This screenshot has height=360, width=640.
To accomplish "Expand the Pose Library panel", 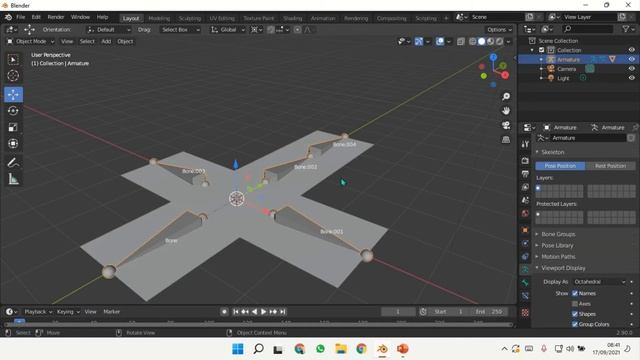I will 557,245.
